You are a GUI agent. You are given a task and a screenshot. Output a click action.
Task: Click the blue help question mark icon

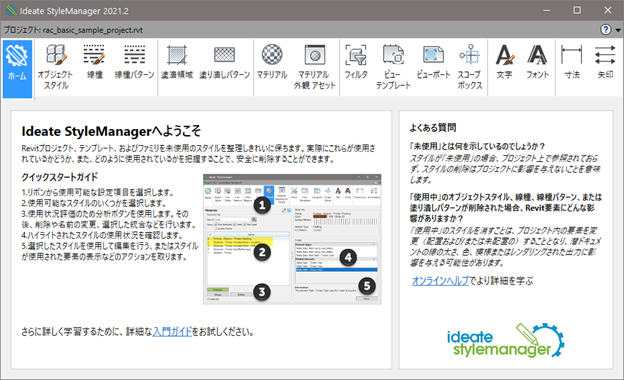[606, 30]
